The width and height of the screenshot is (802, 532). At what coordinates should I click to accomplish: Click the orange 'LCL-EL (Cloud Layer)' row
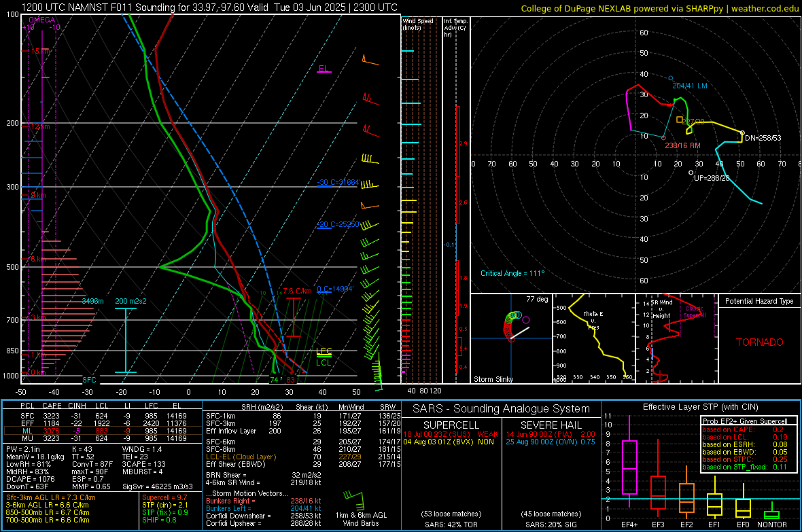coord(303,457)
